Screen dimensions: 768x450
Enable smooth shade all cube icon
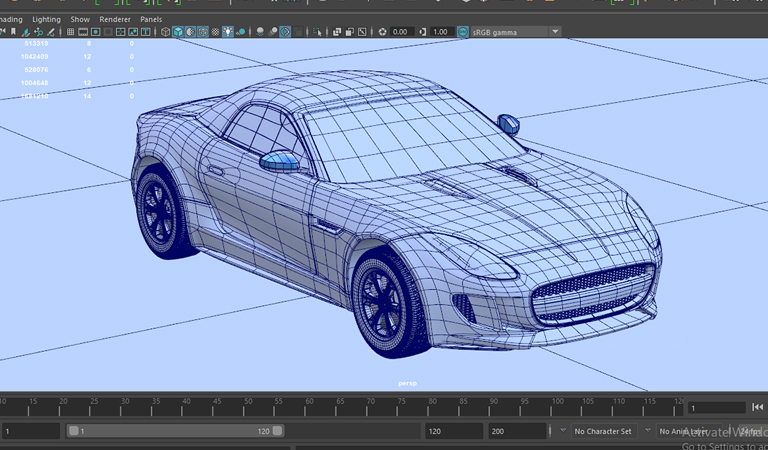click(x=178, y=32)
